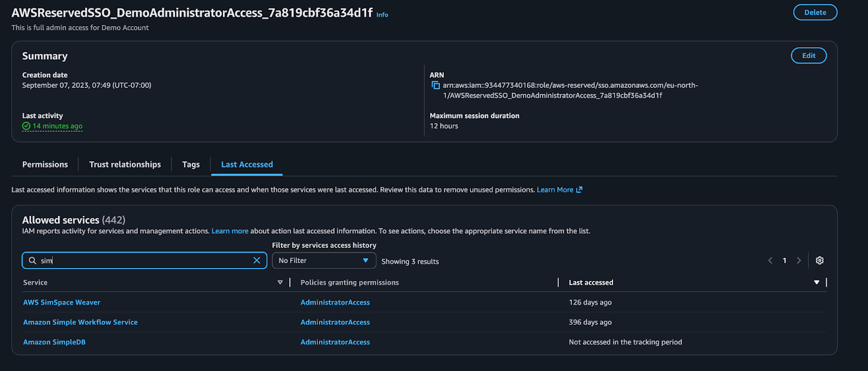Select Not accessed in the tracking period cell
The height and width of the screenshot is (371, 868).
[x=626, y=342]
